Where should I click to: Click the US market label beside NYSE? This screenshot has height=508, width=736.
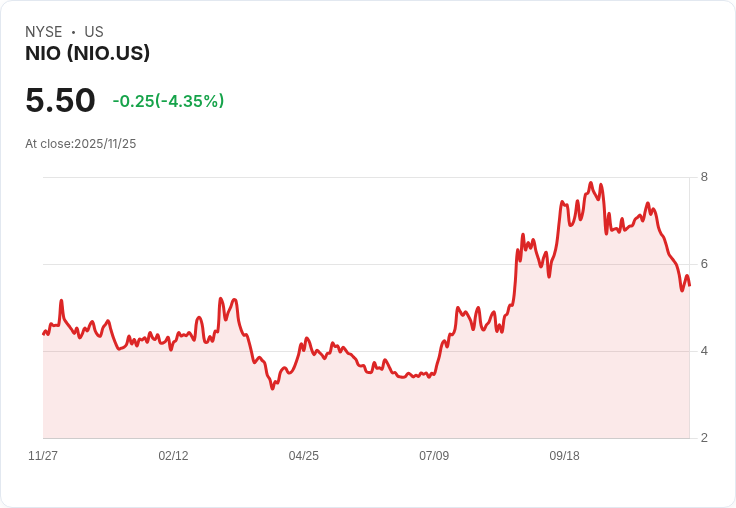[x=94, y=32]
